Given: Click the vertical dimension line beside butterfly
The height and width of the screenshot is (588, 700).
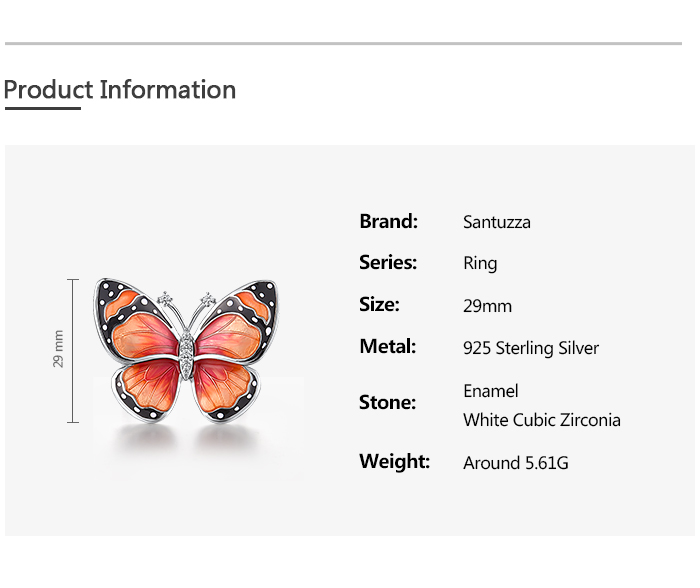Looking at the screenshot, I should pos(73,350).
